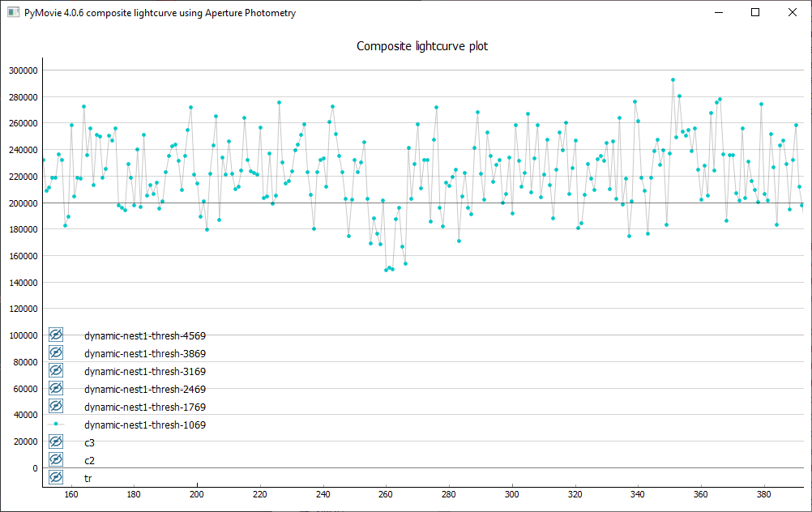Click the "Composite lightcurve plot" title
812x512 pixels.
click(x=422, y=46)
